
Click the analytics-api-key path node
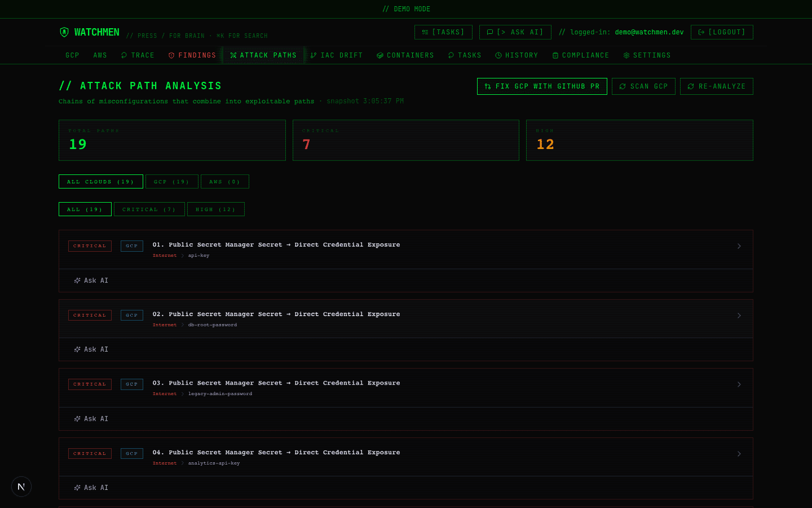[x=214, y=463]
